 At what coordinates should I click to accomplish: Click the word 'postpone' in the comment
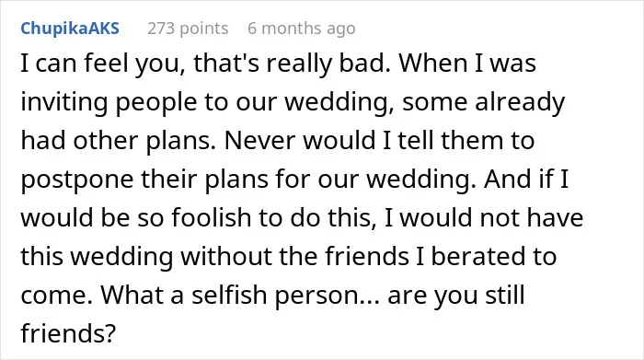[x=76, y=180]
